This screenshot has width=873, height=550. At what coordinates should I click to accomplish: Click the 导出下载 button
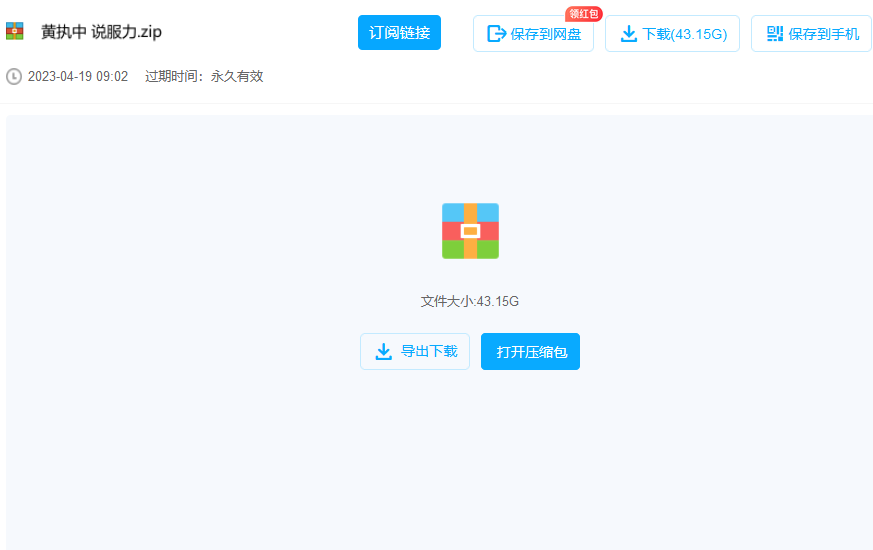click(415, 351)
